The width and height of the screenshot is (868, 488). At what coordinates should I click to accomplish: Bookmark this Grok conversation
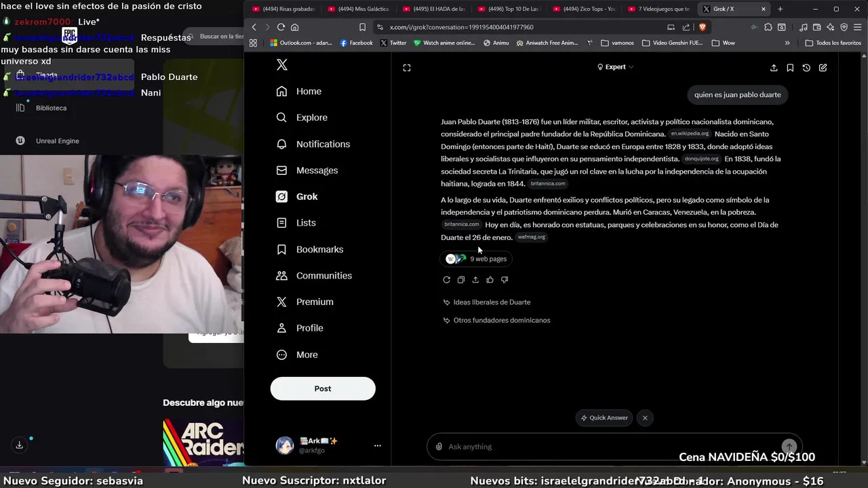(x=790, y=68)
